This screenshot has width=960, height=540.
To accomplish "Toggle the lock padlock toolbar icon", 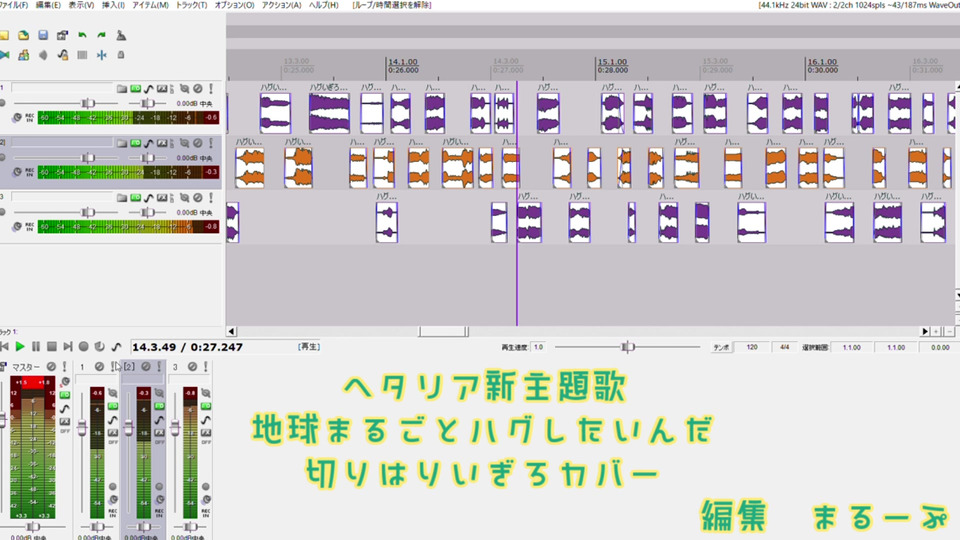I will pyautogui.click(x=121, y=55).
